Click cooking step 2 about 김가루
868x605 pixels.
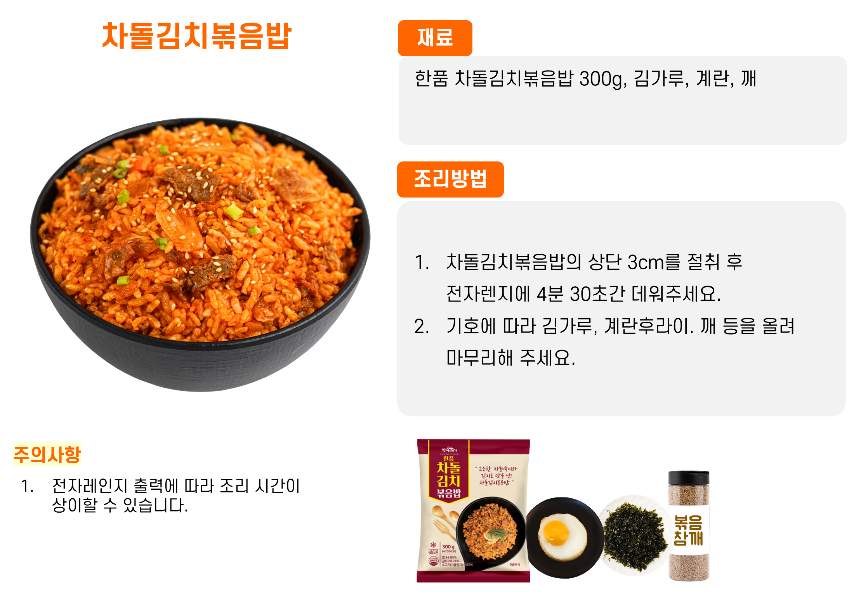click(x=604, y=326)
